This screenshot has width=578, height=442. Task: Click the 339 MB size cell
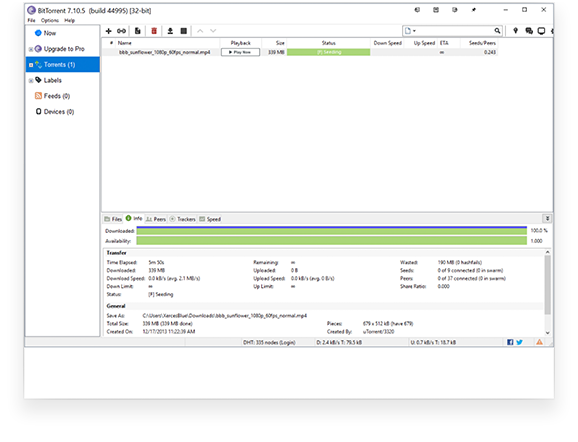coord(276,52)
